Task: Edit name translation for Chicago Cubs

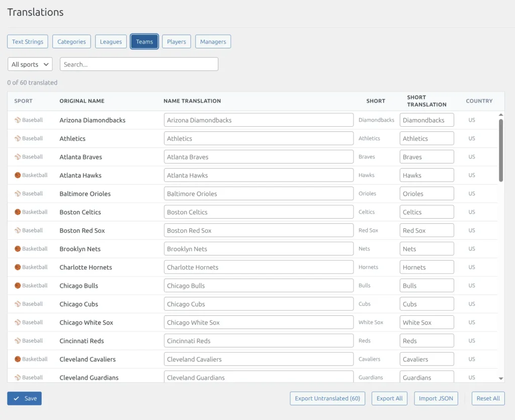Action: coord(259,304)
